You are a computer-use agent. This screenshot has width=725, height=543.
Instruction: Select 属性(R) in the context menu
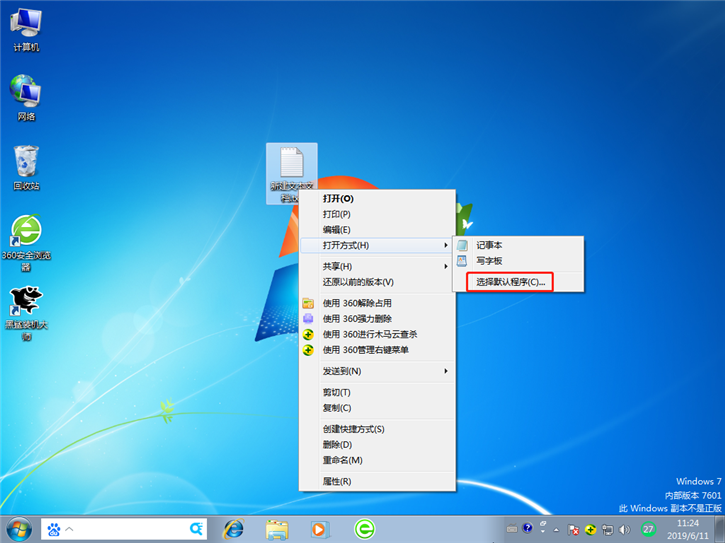pyautogui.click(x=337, y=481)
